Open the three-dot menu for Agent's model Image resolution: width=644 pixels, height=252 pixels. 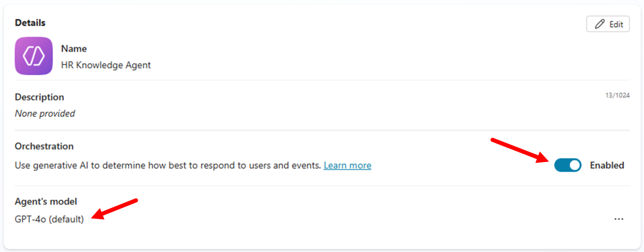pyautogui.click(x=619, y=219)
